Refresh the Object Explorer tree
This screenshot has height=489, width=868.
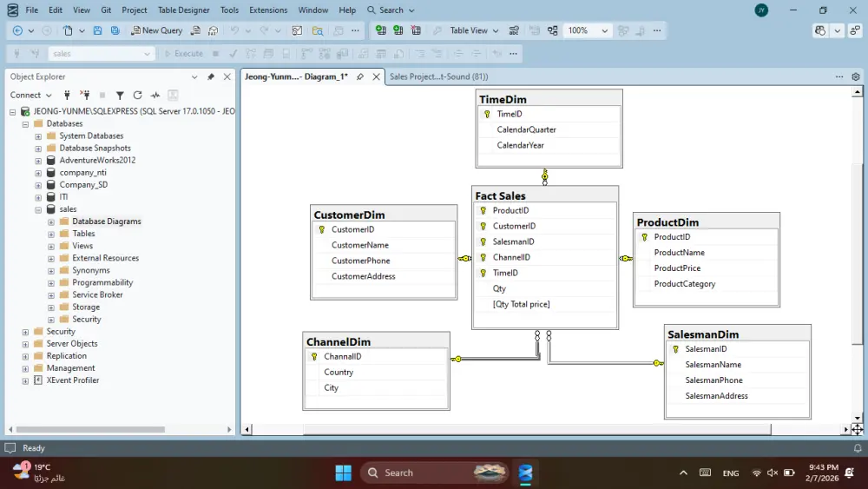click(x=137, y=96)
